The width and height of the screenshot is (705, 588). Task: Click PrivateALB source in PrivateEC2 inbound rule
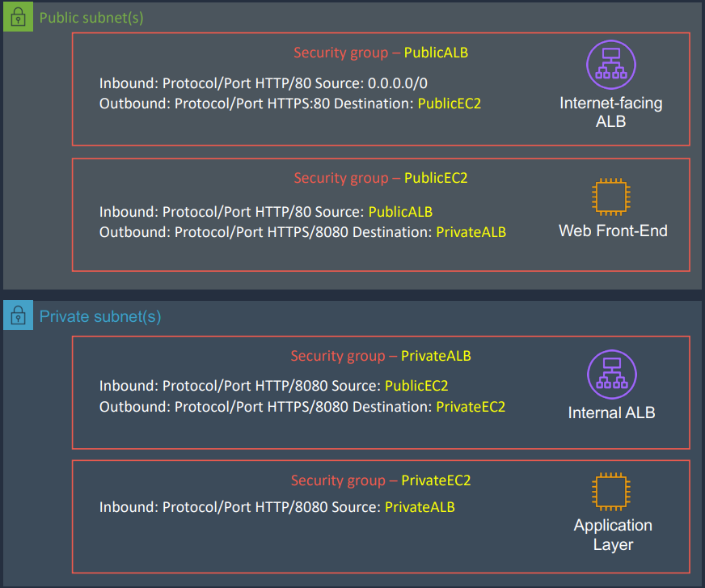(x=420, y=507)
